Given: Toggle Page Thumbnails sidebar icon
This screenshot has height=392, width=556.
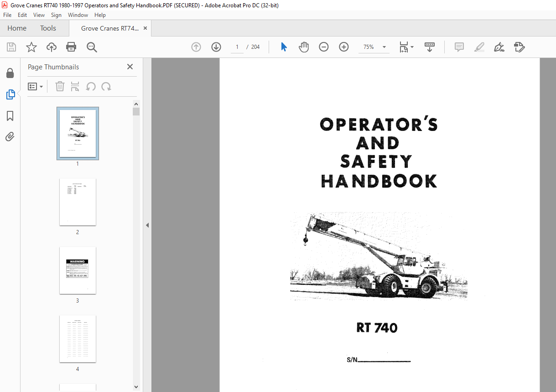Looking at the screenshot, I should (x=10, y=94).
